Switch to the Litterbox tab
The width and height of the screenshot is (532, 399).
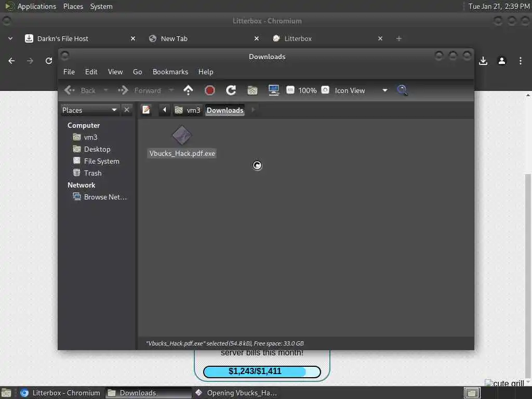[x=298, y=38]
